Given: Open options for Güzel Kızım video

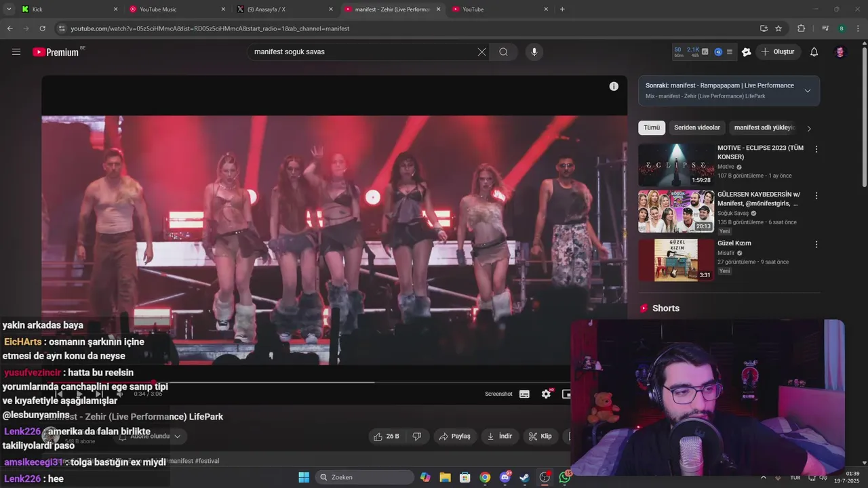Looking at the screenshot, I should pyautogui.click(x=816, y=244).
